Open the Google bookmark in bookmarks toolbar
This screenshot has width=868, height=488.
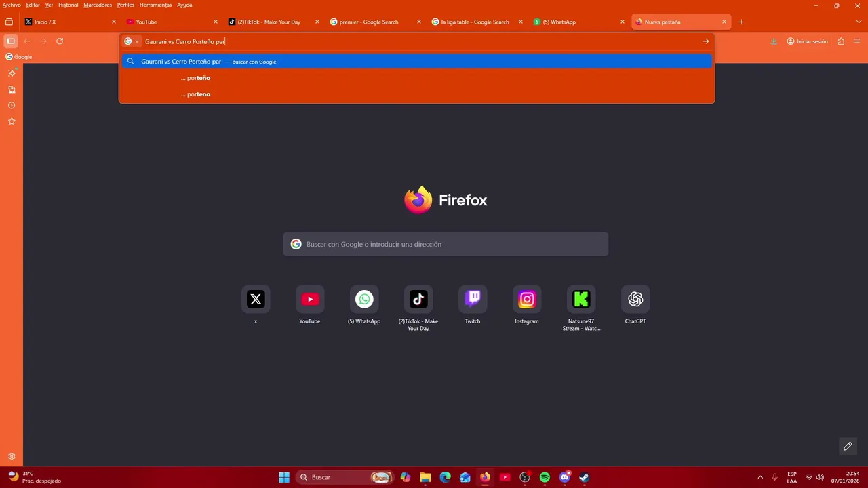(x=19, y=57)
